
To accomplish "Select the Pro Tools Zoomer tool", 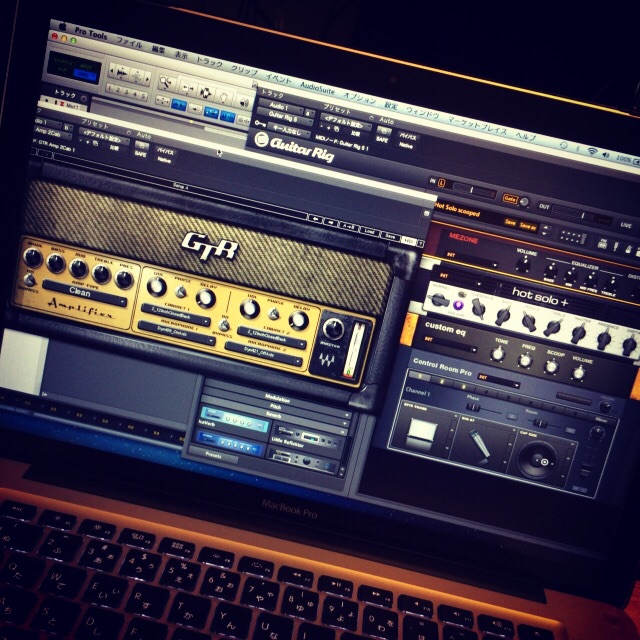I will point(166,82).
